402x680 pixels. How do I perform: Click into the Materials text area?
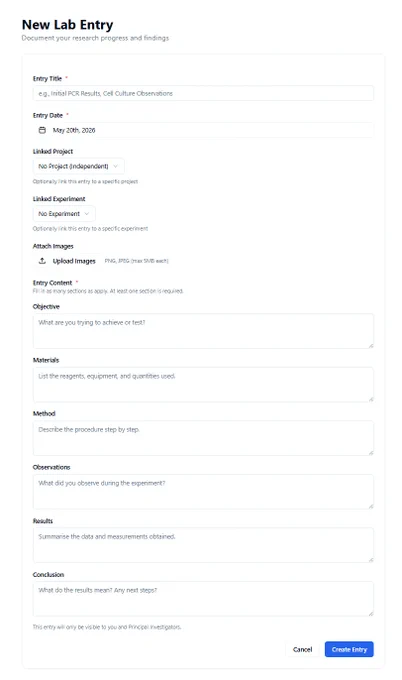tap(203, 385)
